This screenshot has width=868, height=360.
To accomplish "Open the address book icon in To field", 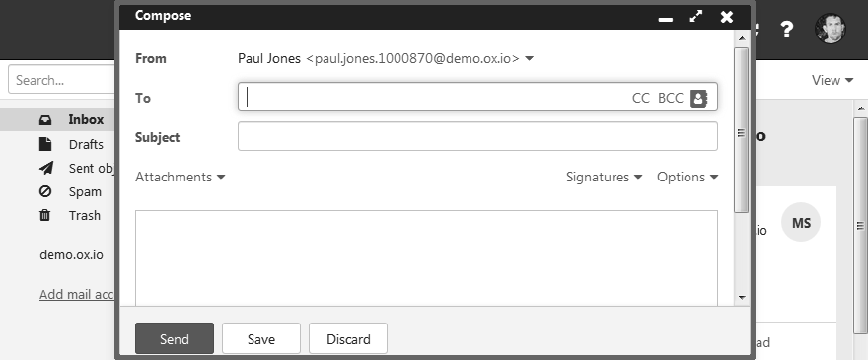I will pyautogui.click(x=698, y=98).
